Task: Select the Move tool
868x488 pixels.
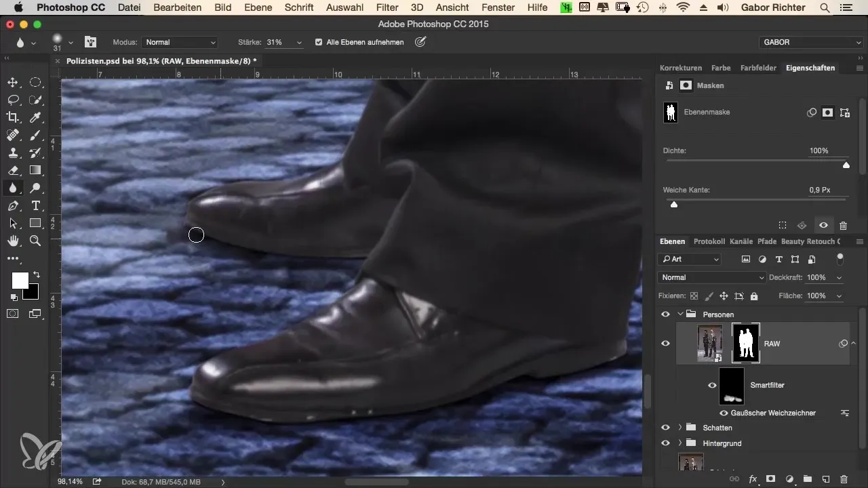Action: pyautogui.click(x=13, y=83)
